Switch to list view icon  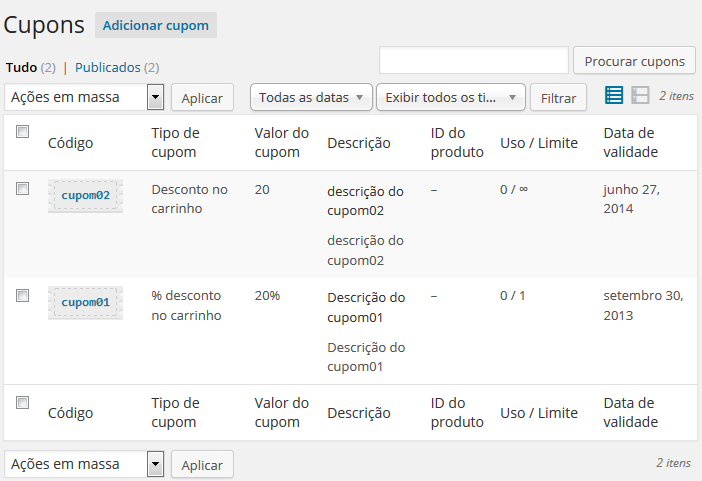tap(614, 96)
